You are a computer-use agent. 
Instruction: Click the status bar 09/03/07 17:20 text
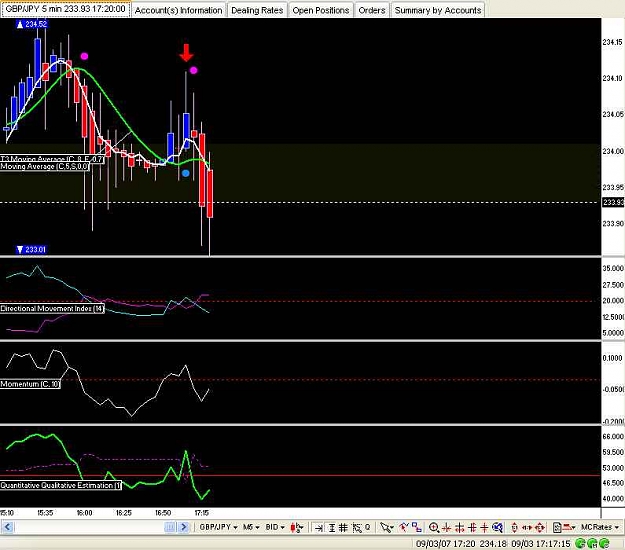point(445,543)
